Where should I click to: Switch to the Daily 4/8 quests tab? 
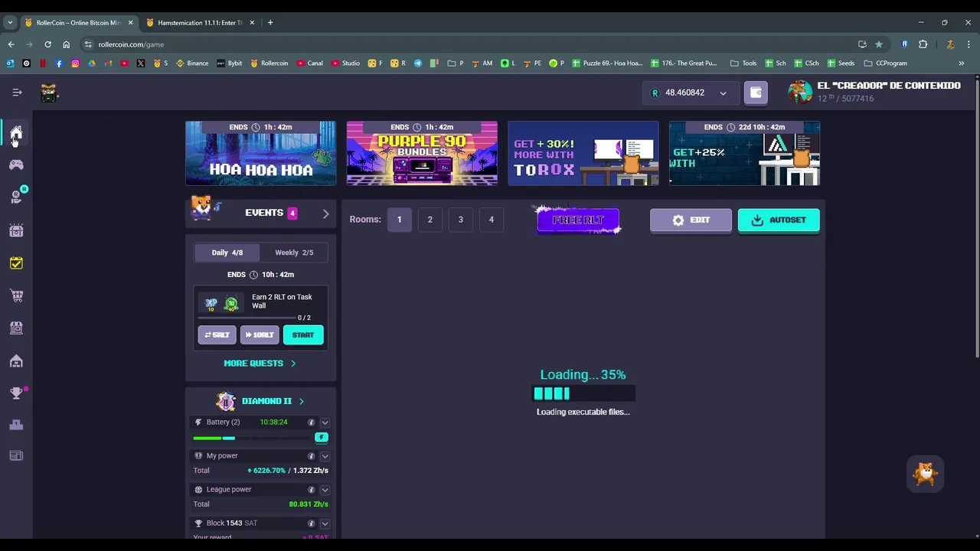tap(227, 253)
